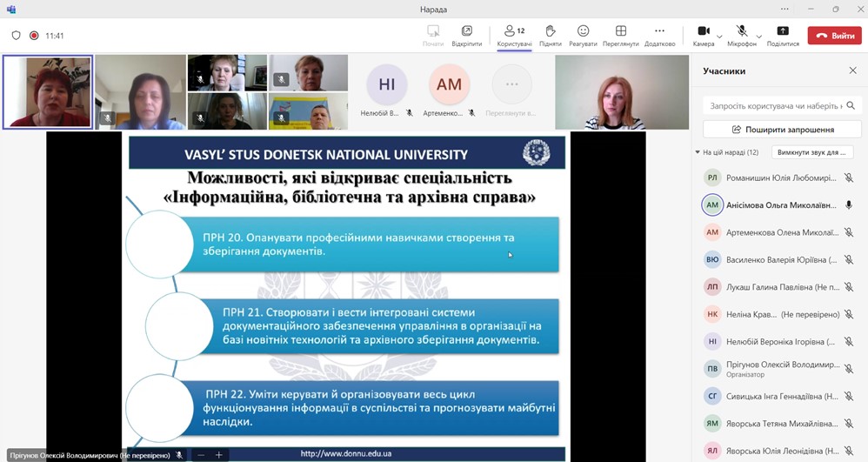Click the ВЮ avatar in participants list
The height and width of the screenshot is (462, 868).
[x=712, y=260]
